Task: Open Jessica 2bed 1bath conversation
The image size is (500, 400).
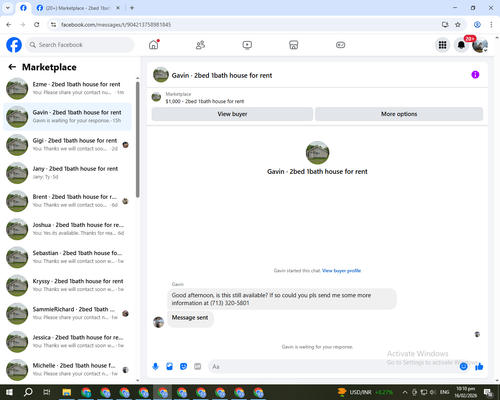Action: [68, 341]
